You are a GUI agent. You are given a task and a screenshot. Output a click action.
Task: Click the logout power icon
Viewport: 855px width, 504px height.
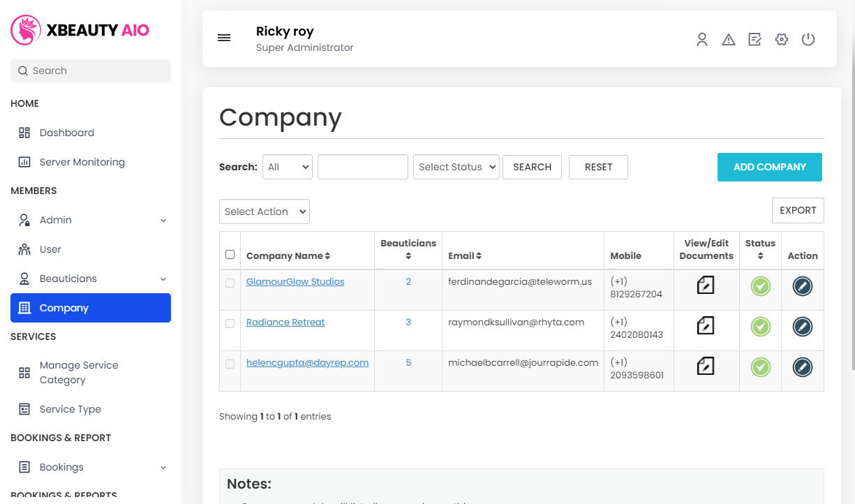coord(808,40)
